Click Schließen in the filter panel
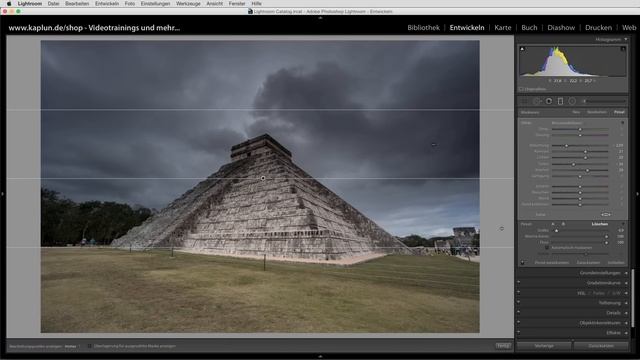This screenshot has width=640, height=360. (616, 263)
